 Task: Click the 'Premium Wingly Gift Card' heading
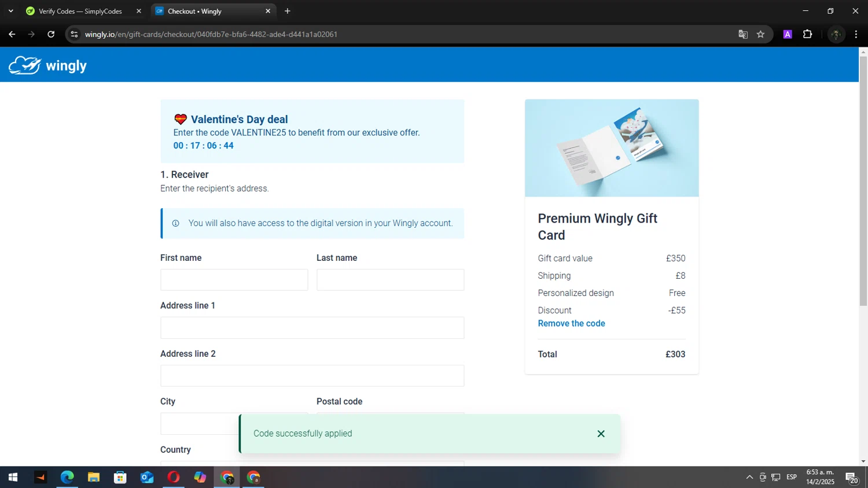point(598,227)
